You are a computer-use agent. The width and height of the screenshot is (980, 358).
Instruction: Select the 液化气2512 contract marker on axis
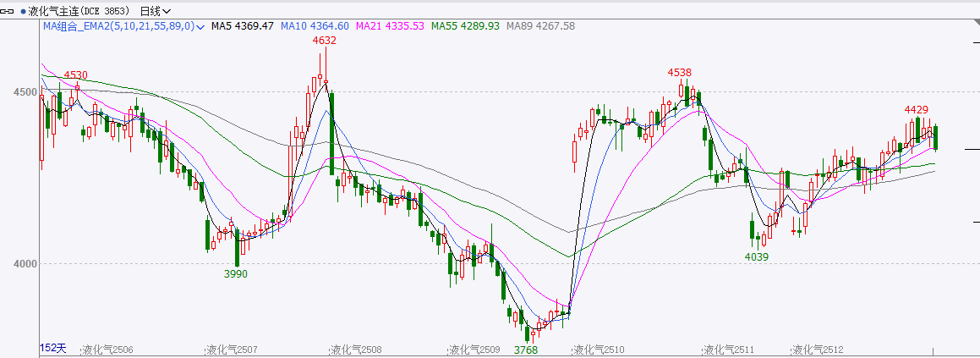pyautogui.click(x=818, y=350)
